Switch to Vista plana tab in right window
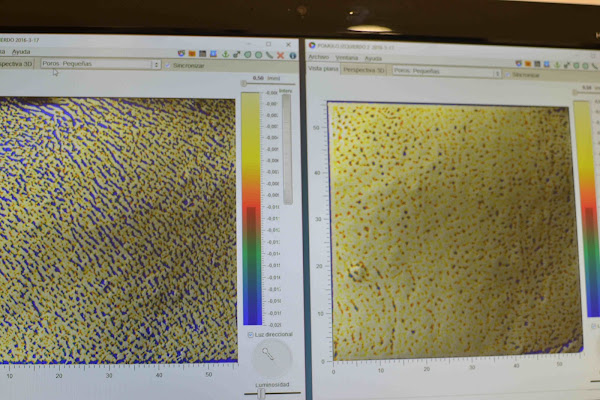The width and height of the screenshot is (600, 400). tap(323, 69)
